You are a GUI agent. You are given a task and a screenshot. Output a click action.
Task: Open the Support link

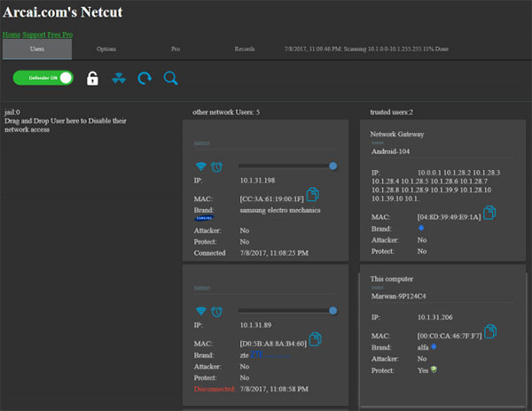34,35
